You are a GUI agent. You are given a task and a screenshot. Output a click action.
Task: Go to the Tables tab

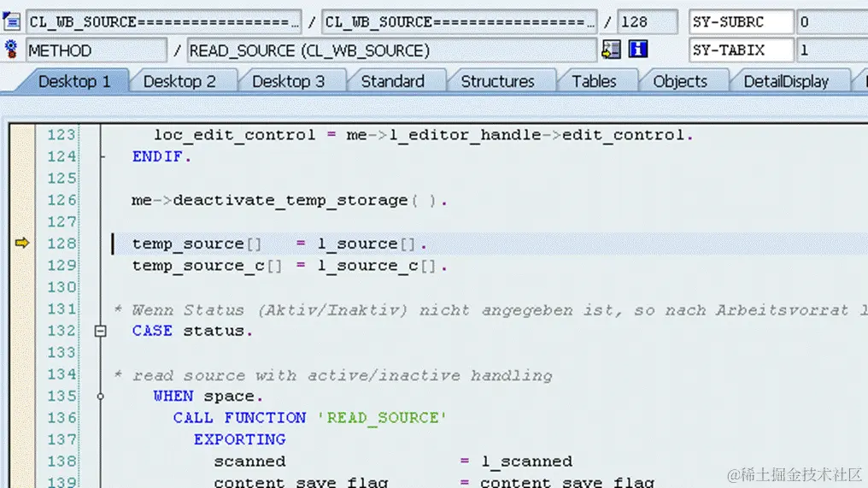(594, 81)
